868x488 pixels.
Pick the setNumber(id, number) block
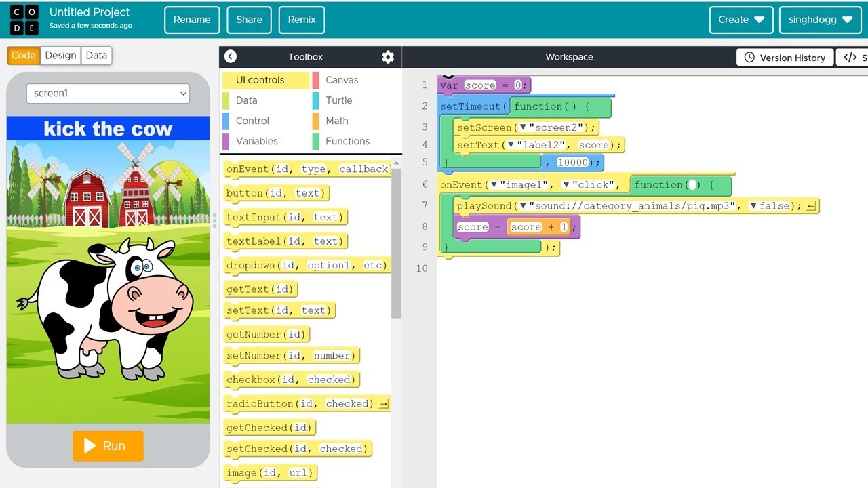click(x=292, y=356)
